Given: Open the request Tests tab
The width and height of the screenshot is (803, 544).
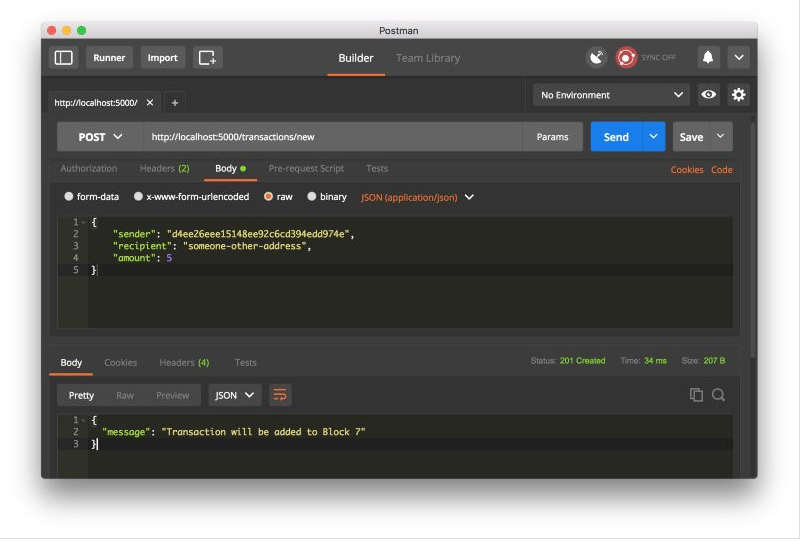Looking at the screenshot, I should 377,169.
